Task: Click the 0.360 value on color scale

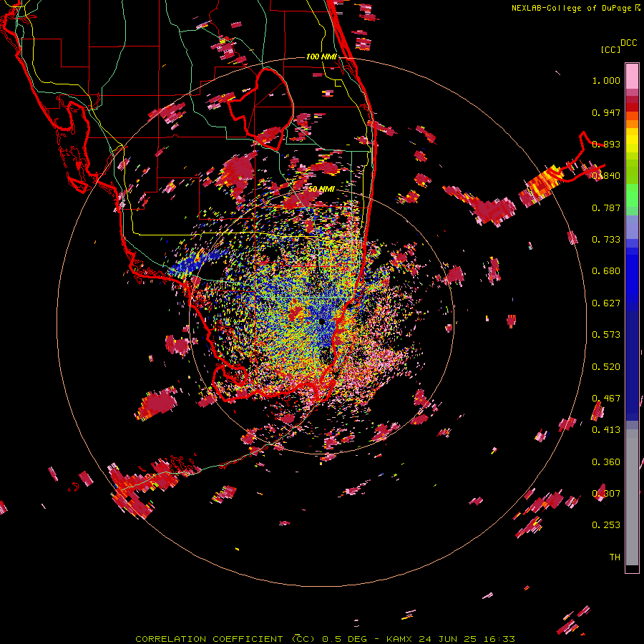Action: [606, 462]
